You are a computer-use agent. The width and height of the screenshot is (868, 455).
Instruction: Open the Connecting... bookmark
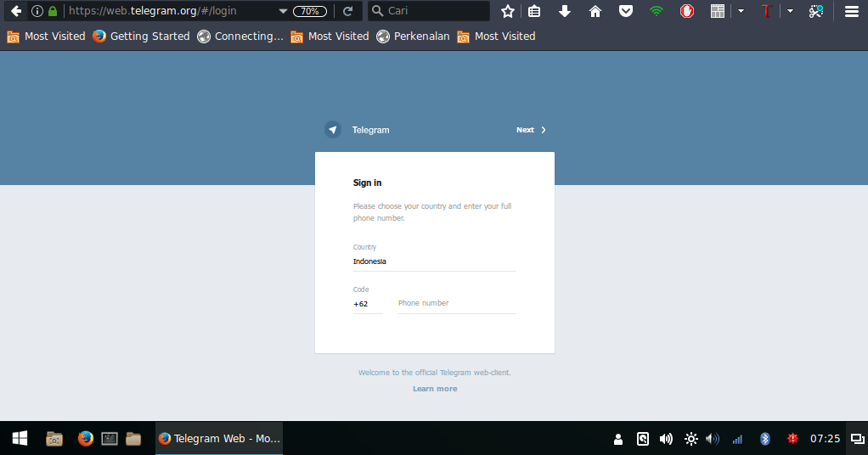click(x=240, y=37)
